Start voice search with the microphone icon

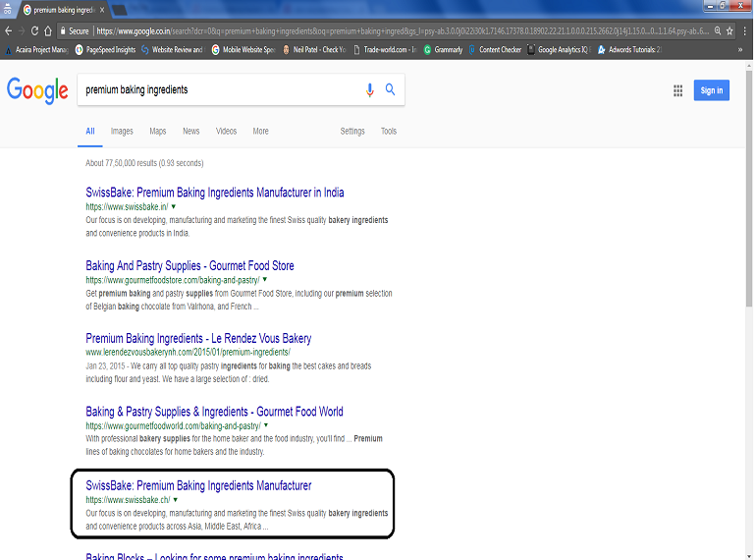point(369,89)
